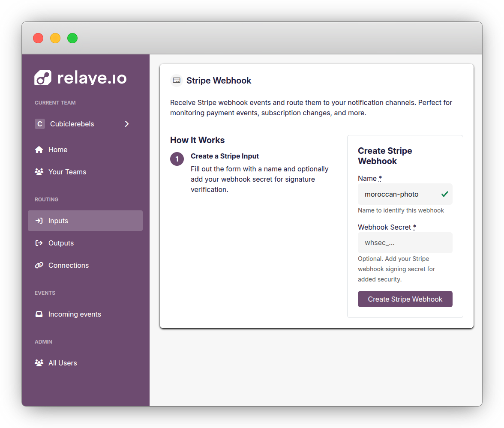
Task: Open All Users via the users icon
Action: (39, 363)
